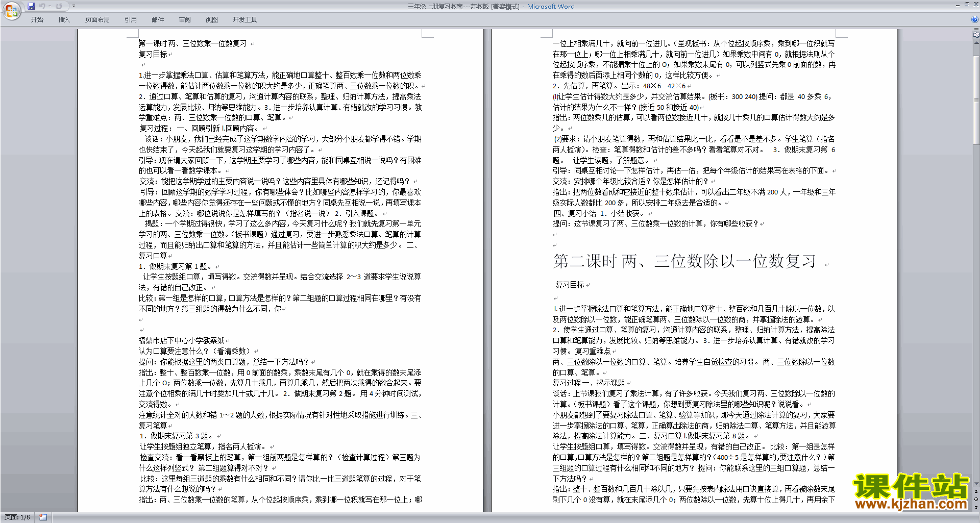
Task: Toggle the ruler display button
Action: [976, 35]
